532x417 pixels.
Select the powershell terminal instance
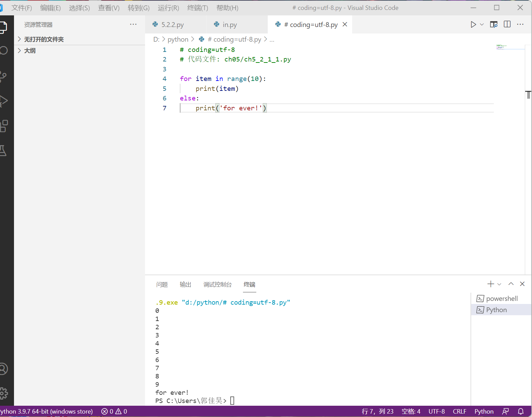click(x=501, y=298)
